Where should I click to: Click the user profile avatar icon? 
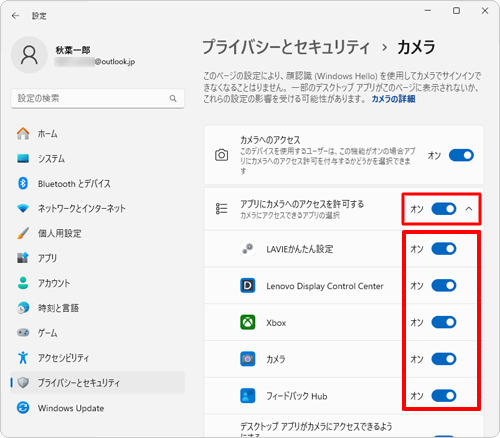[29, 55]
